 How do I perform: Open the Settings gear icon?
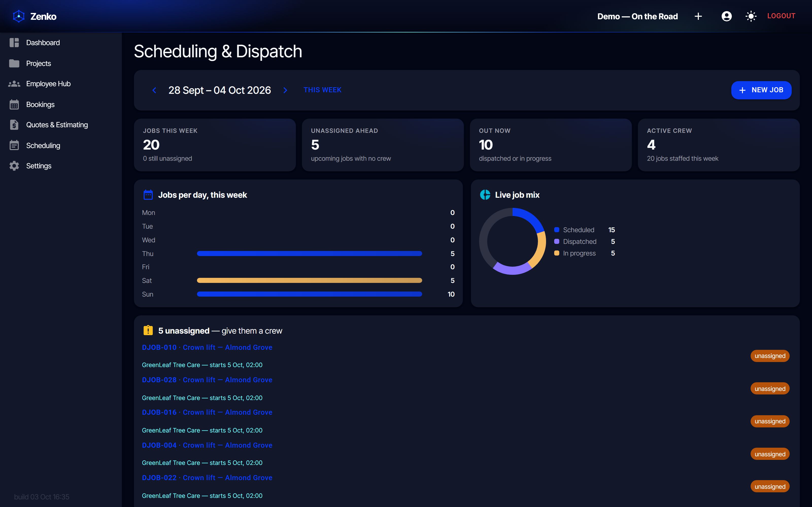(x=14, y=166)
